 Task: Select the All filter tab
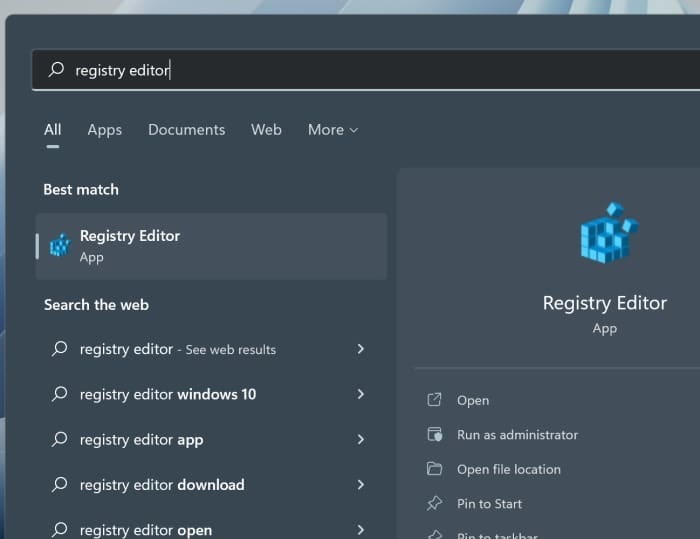coord(52,130)
